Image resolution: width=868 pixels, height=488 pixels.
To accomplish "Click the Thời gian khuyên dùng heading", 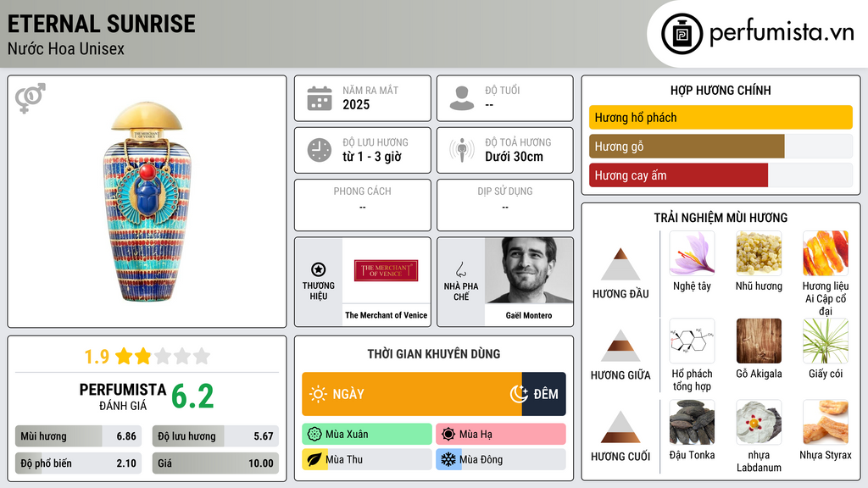I will pos(434,354).
